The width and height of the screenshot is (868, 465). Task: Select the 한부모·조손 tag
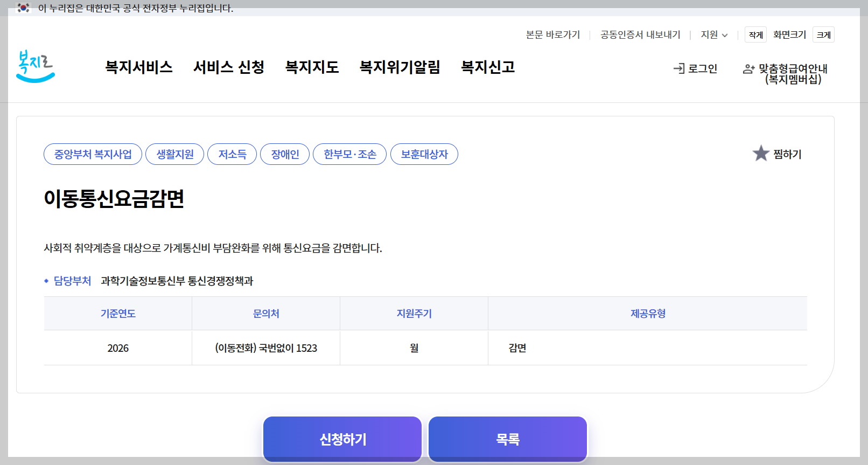350,154
